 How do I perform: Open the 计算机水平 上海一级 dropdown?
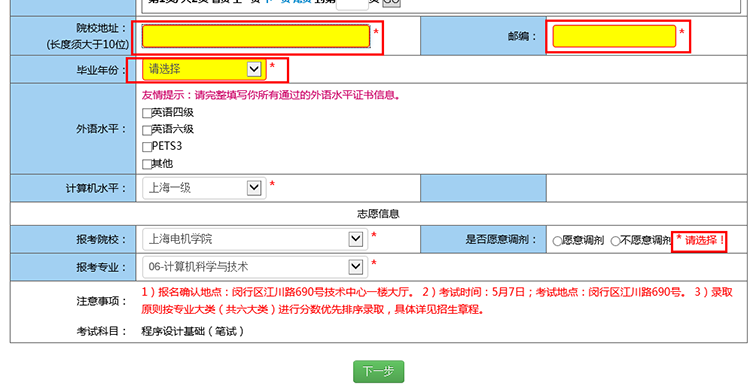(204, 188)
